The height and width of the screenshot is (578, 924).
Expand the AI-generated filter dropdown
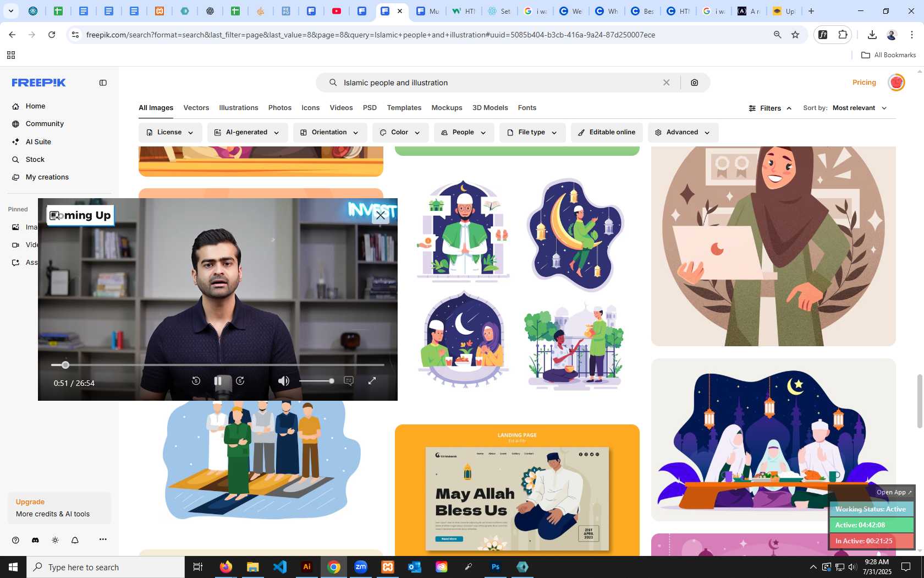click(248, 133)
